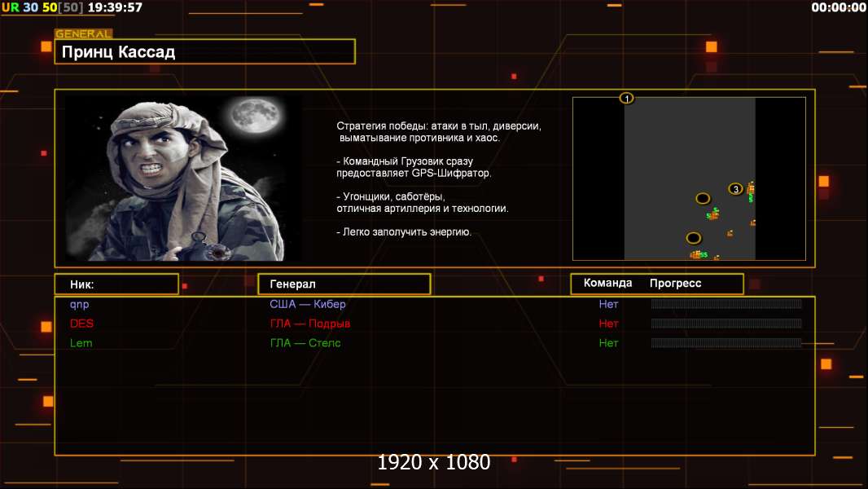Open Lem's ГЛА — Стелс general entry
The width and height of the screenshot is (868, 489).
[305, 343]
